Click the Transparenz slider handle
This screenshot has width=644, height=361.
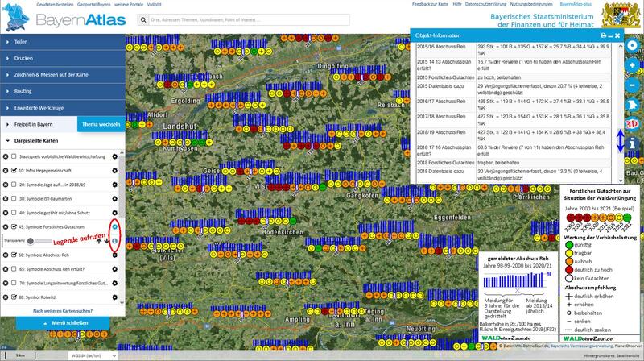pyautogui.click(x=31, y=240)
